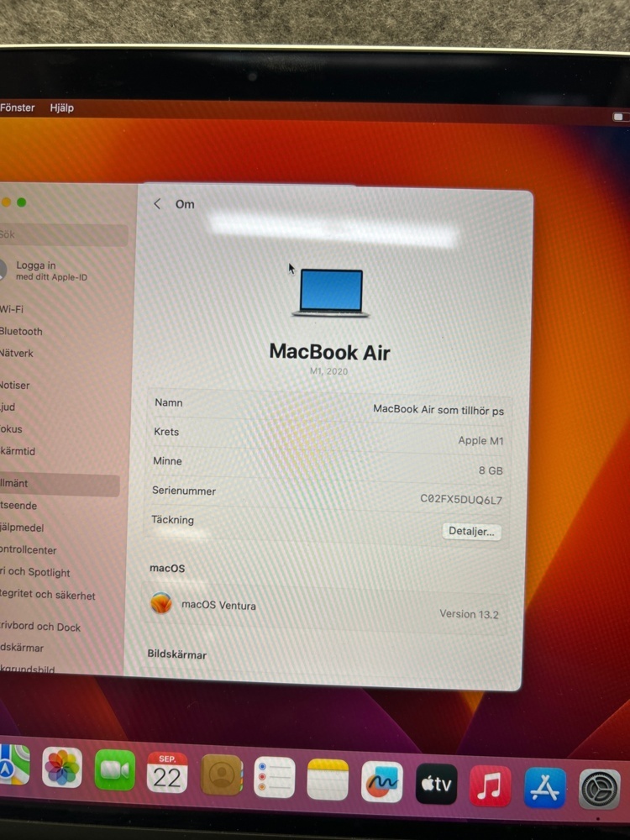Open the Maps app in the Dock
Viewport: 630px width, 840px height.
point(13,765)
